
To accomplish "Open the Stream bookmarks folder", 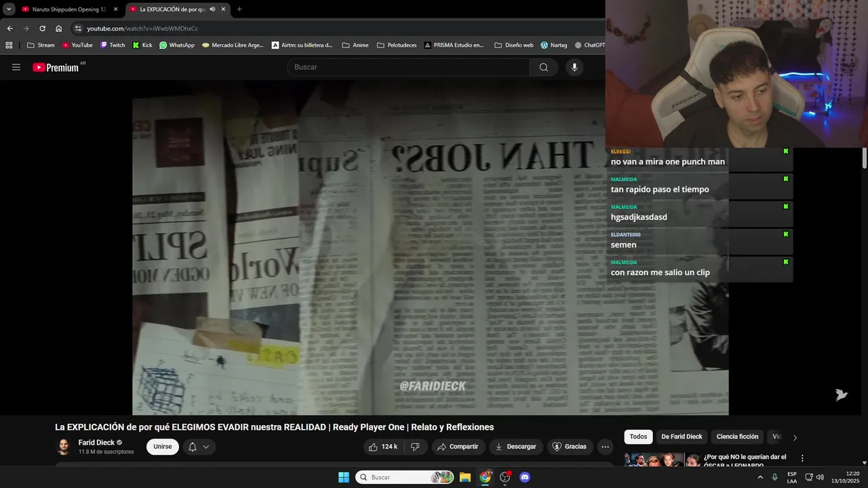I will (41, 45).
